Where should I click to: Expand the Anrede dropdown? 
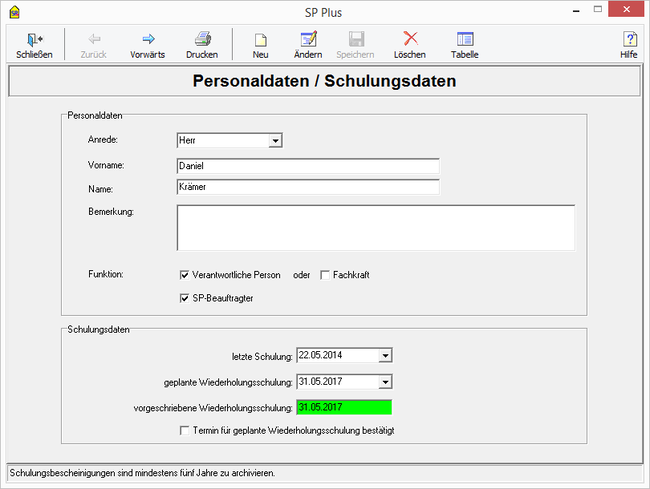pos(275,141)
